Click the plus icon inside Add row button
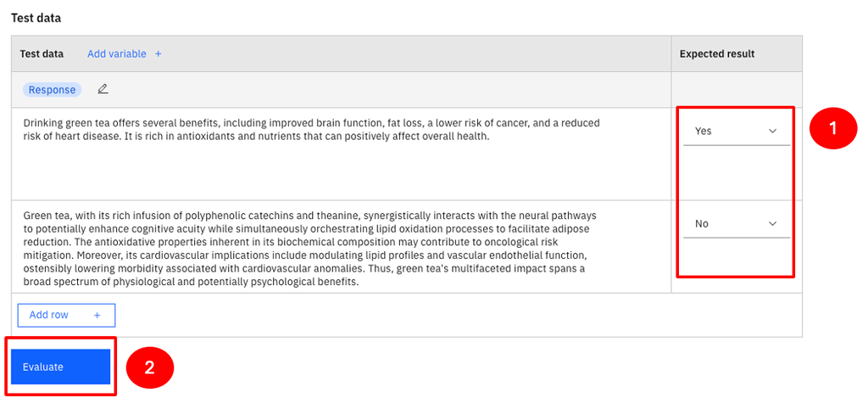Screen dimensions: 868x409 click(x=97, y=315)
